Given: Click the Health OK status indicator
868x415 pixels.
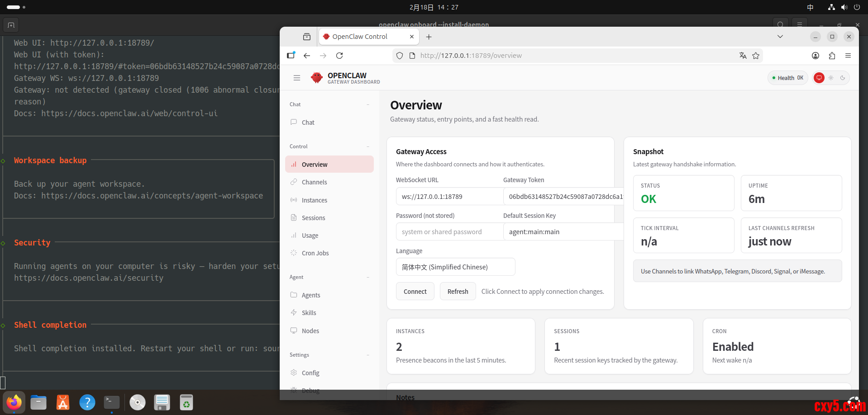Looking at the screenshot, I should (x=788, y=78).
